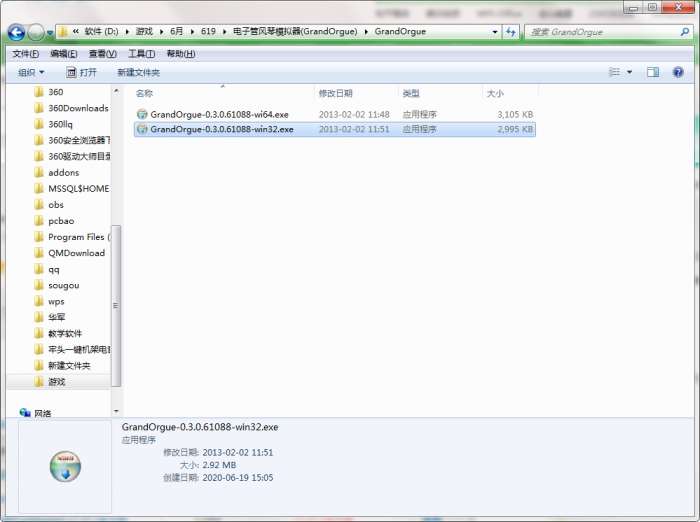Select the Program Files folder

pos(79,237)
